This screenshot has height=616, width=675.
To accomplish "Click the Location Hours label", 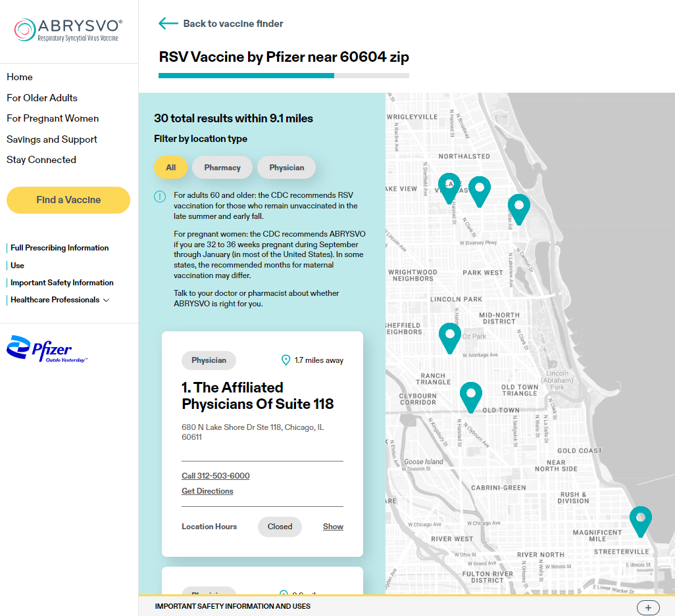I will pyautogui.click(x=209, y=527).
